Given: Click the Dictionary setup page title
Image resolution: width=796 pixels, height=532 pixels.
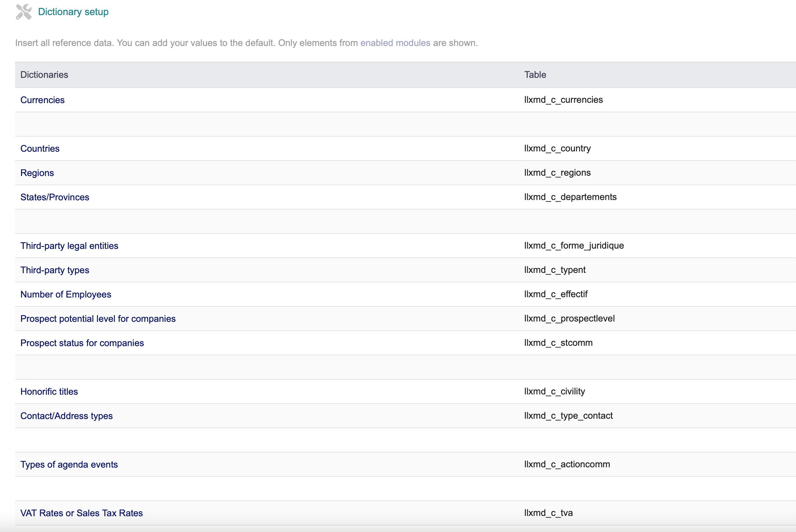Looking at the screenshot, I should click(x=73, y=12).
